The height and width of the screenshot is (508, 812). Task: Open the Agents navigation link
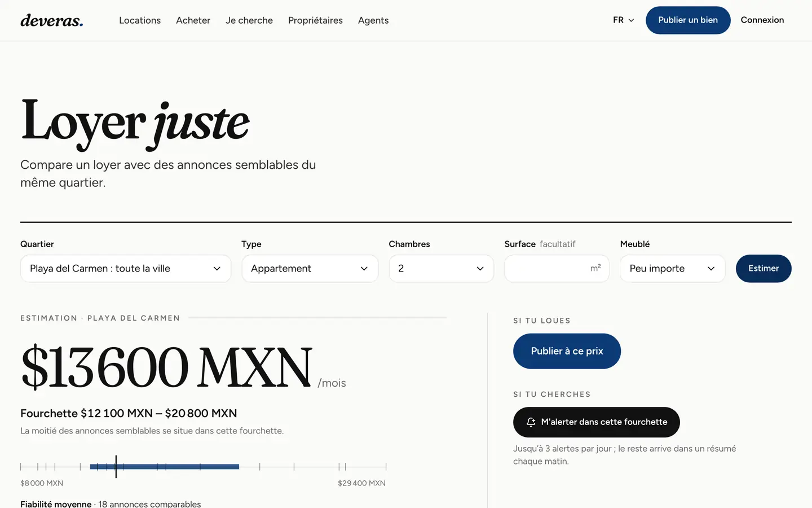(373, 20)
